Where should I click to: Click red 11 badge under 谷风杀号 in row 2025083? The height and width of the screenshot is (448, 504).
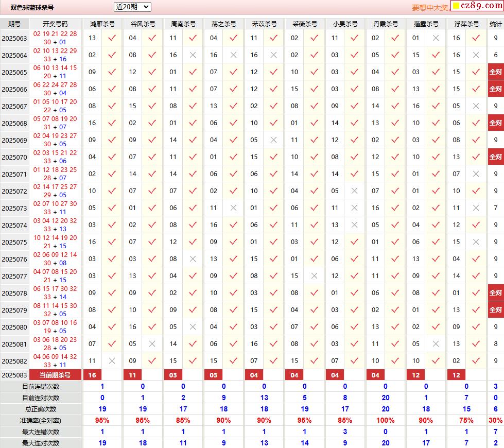(x=132, y=375)
